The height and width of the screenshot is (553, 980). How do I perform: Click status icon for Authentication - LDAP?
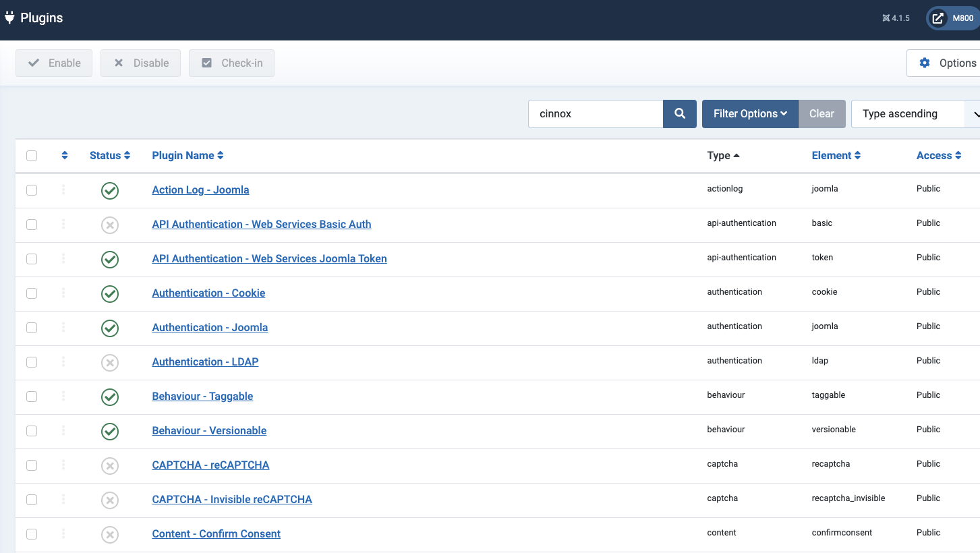pyautogui.click(x=110, y=363)
